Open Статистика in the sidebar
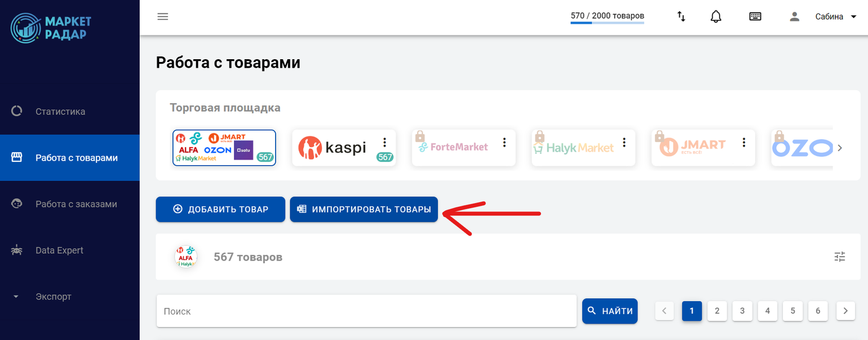This screenshot has height=340, width=868. 60,112
